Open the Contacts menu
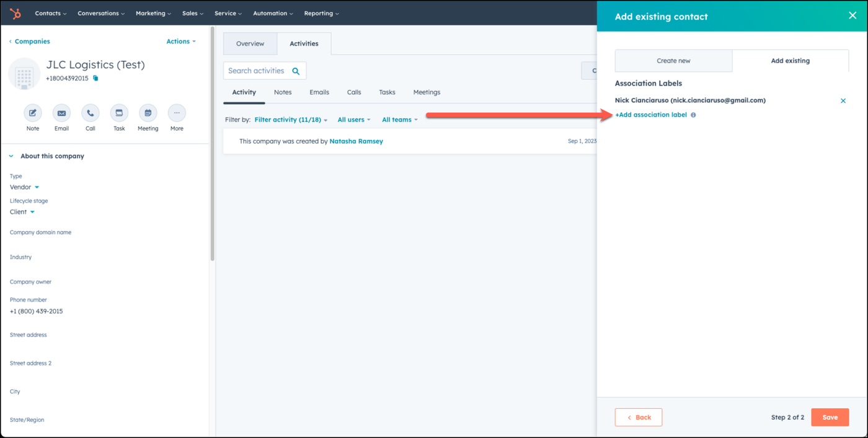The width and height of the screenshot is (868, 438). click(x=51, y=13)
